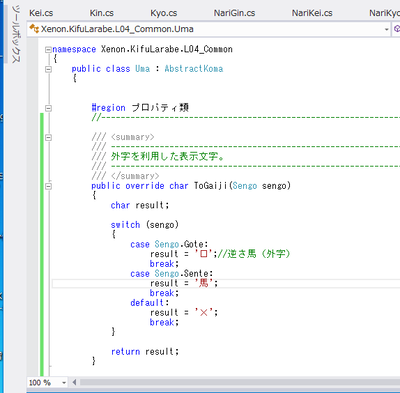400x393 pixels.
Task: Click the horizontal scrollbar left arrow
Action: [x=74, y=382]
